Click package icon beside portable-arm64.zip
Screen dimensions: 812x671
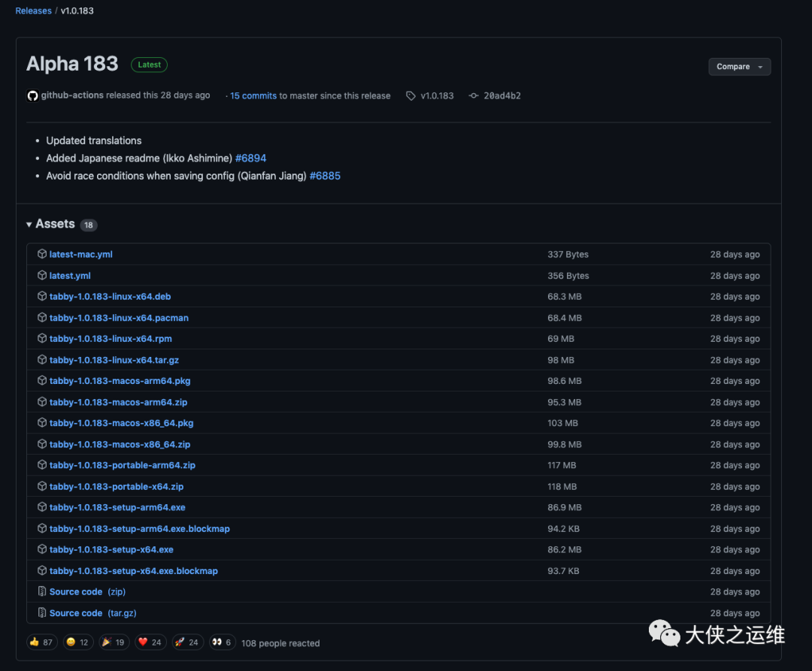click(x=42, y=464)
